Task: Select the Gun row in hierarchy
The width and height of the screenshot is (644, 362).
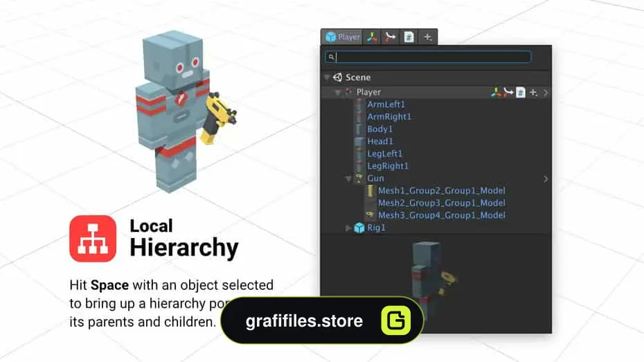Action: (x=436, y=178)
